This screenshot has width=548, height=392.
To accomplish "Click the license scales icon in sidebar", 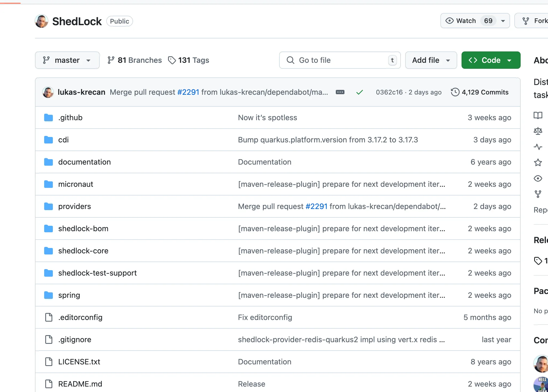I will (x=538, y=131).
